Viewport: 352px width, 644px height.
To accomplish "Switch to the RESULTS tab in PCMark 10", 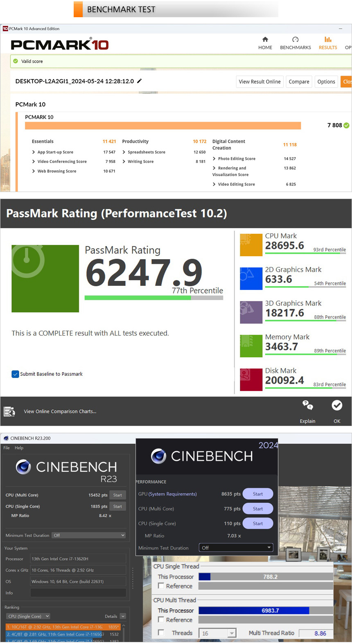I will pyautogui.click(x=328, y=43).
